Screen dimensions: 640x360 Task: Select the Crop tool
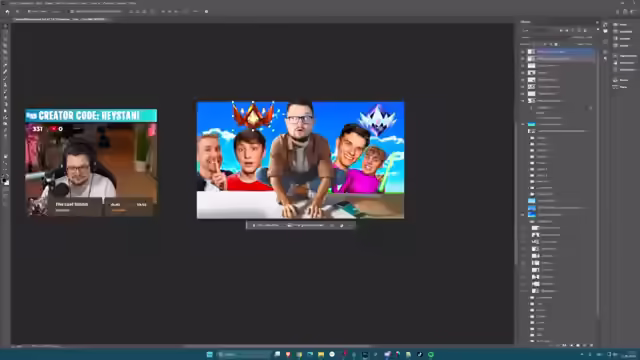[5, 53]
